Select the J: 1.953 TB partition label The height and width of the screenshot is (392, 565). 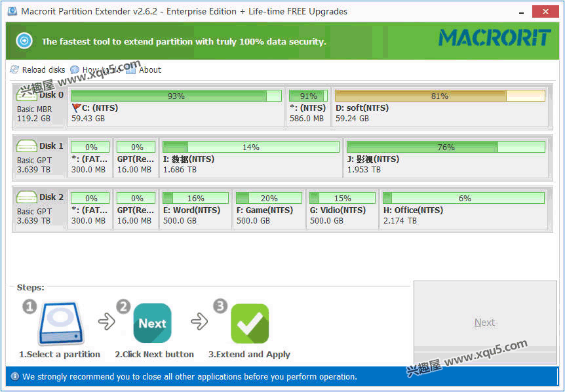pos(374,159)
